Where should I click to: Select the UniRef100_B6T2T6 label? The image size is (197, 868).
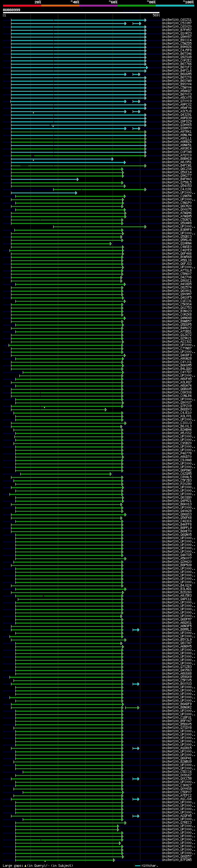pos(177,78)
